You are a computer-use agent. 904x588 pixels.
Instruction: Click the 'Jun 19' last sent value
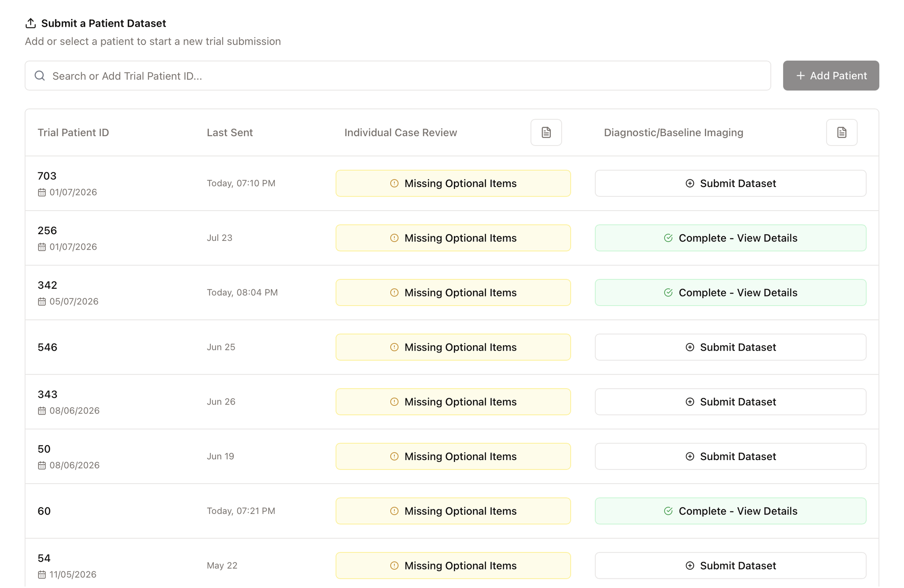(x=221, y=456)
